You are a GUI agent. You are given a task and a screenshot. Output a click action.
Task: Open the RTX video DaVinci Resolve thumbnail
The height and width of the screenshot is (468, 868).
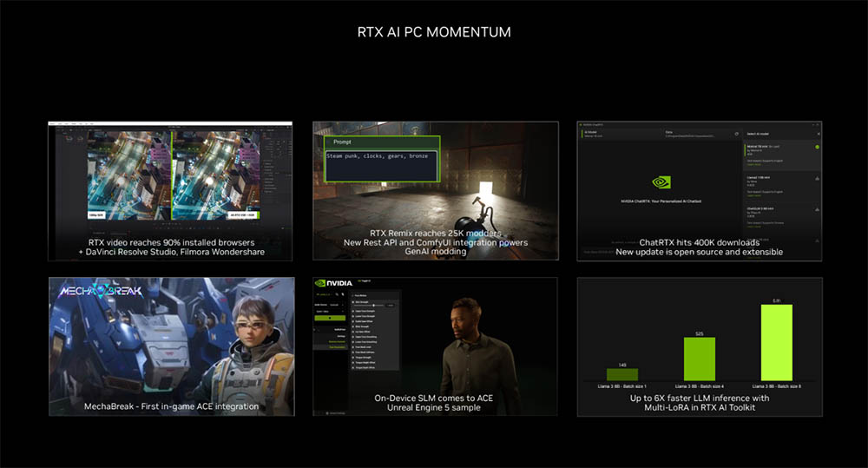coord(170,191)
